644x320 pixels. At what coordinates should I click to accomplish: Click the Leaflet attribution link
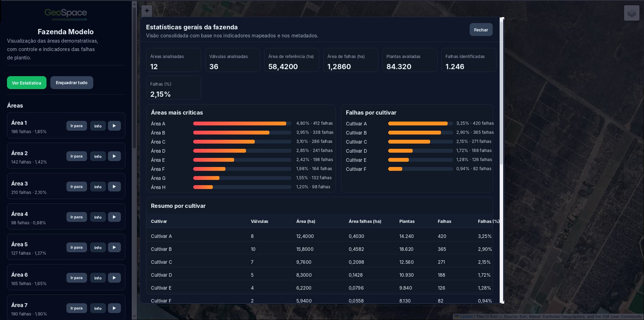466,317
